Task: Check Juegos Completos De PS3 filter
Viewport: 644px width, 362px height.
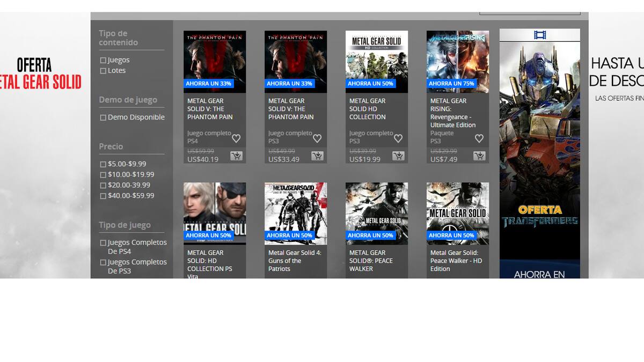Action: [103, 263]
